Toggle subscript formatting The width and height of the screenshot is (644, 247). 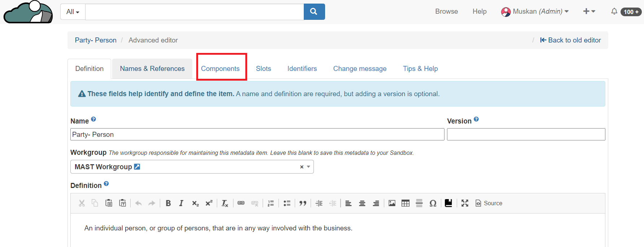[x=195, y=203]
